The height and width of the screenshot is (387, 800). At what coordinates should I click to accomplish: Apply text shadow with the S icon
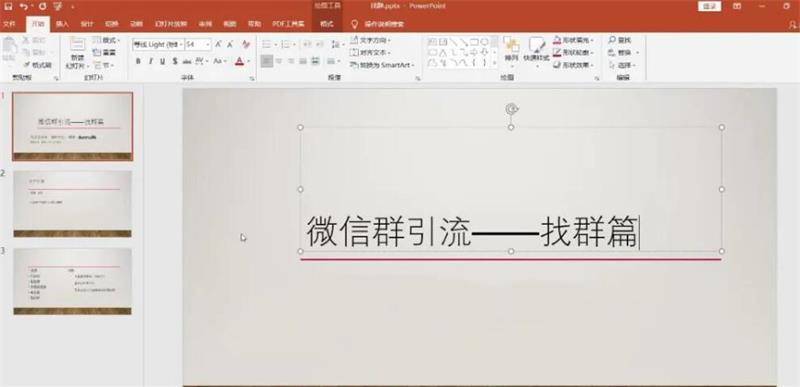point(174,61)
